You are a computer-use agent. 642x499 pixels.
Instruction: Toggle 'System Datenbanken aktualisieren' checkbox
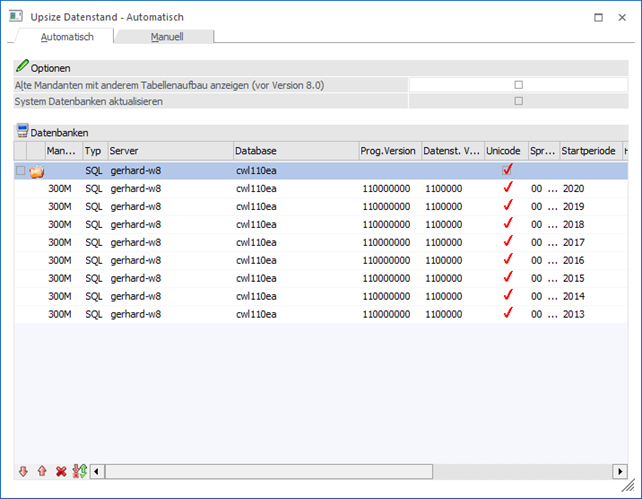tap(518, 101)
